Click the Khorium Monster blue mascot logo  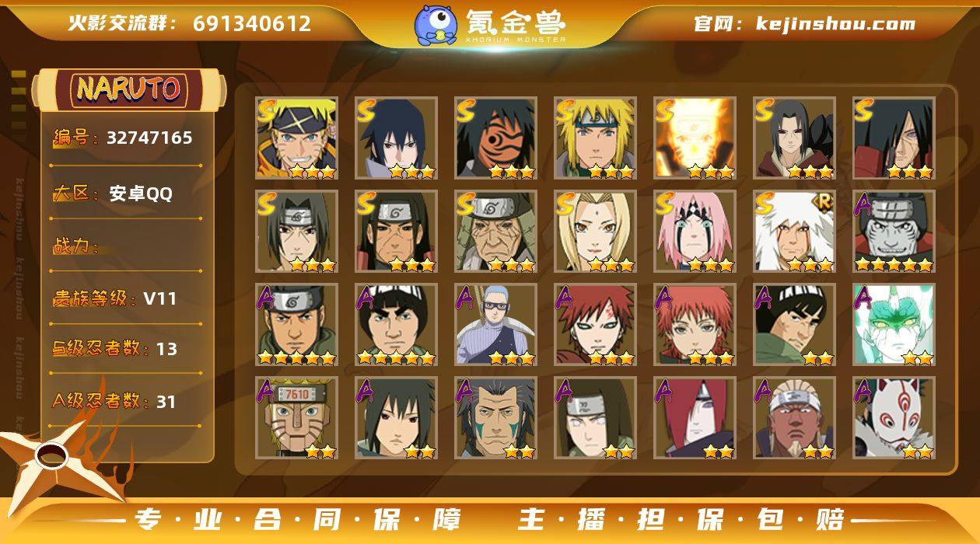pos(436,24)
